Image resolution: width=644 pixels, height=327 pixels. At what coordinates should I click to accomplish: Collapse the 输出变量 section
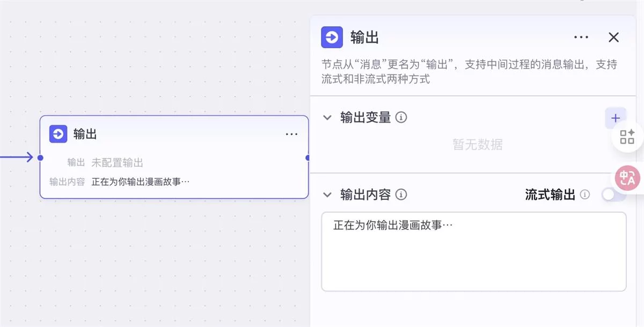tap(328, 117)
